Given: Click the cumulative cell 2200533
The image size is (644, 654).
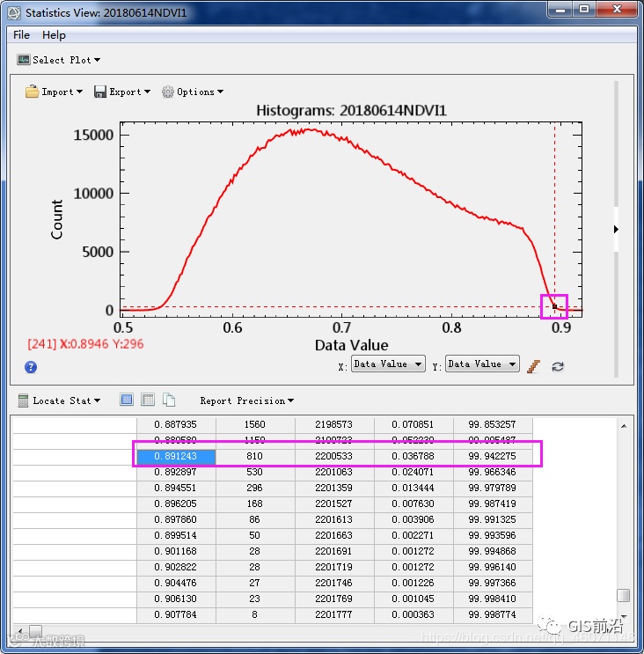Looking at the screenshot, I should pos(334,456).
